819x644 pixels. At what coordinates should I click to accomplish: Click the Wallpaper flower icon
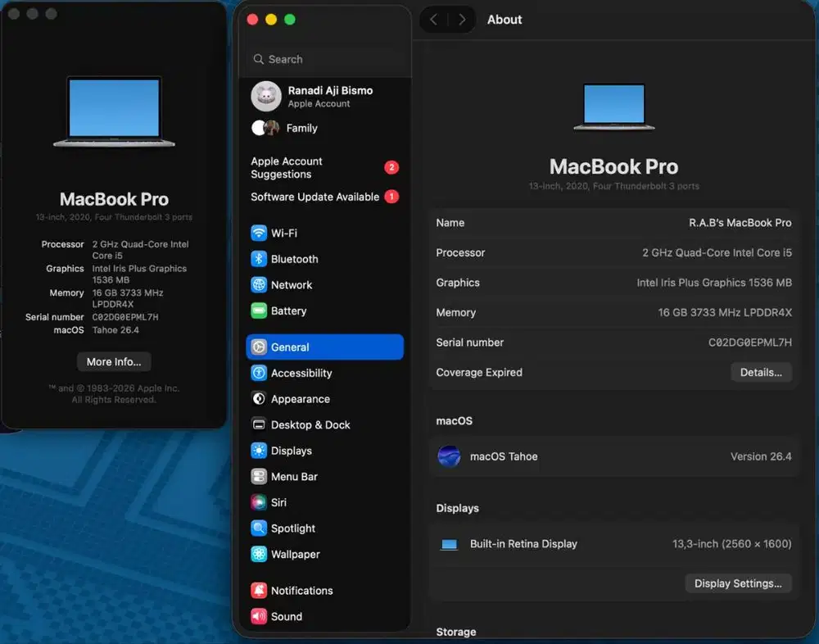click(x=259, y=554)
